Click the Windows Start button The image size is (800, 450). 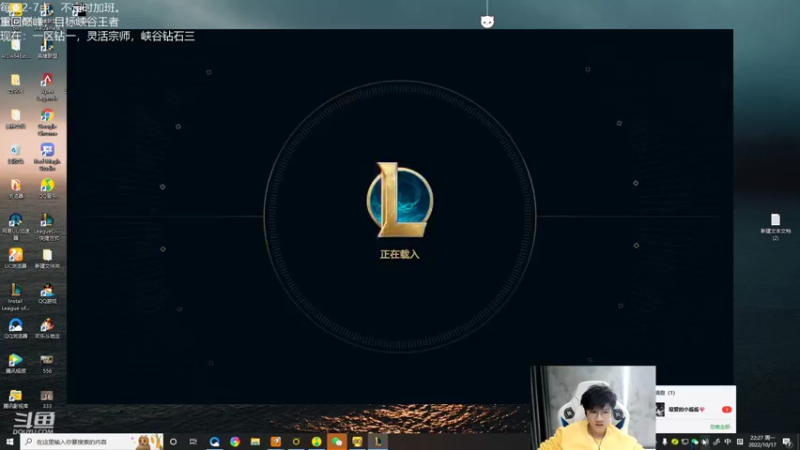9,441
